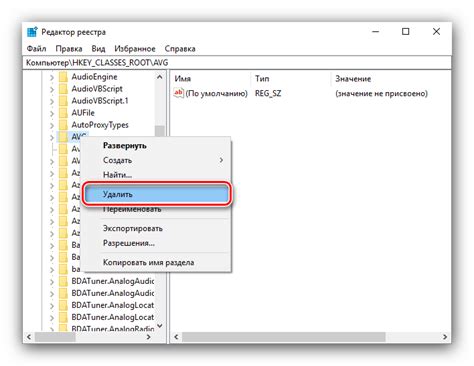Image resolution: width=474 pixels, height=366 pixels.
Task: Expand the AUFile key
Action: 52,113
